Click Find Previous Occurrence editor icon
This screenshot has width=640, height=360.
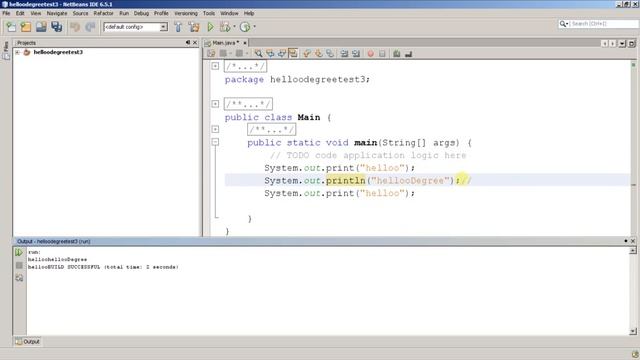[270, 53]
